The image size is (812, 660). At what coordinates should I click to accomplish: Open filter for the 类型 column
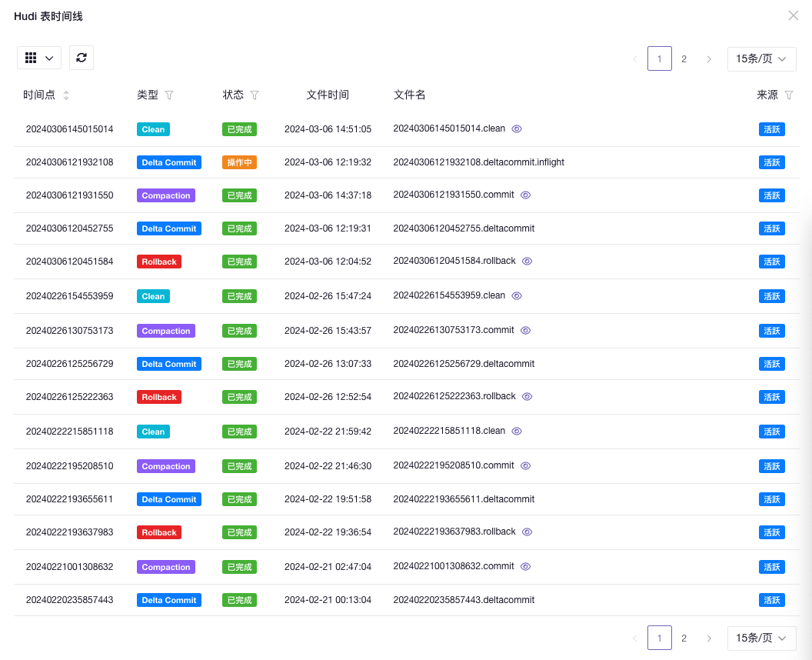[x=169, y=95]
